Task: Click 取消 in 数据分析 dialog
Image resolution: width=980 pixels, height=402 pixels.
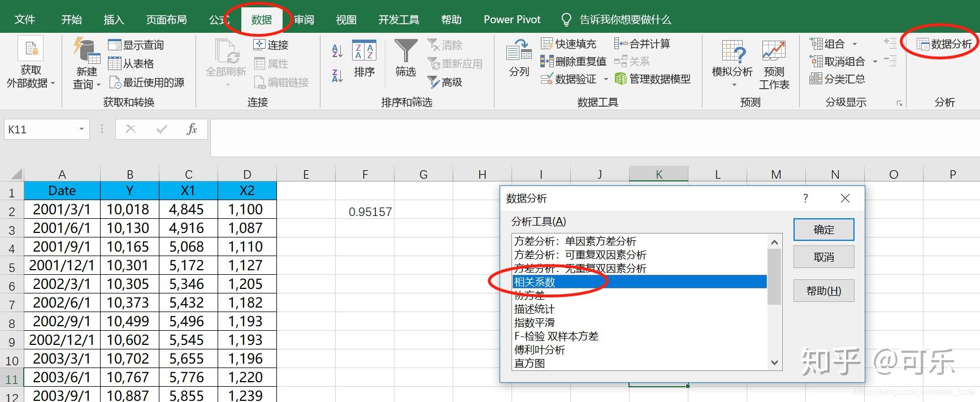Action: tap(823, 257)
